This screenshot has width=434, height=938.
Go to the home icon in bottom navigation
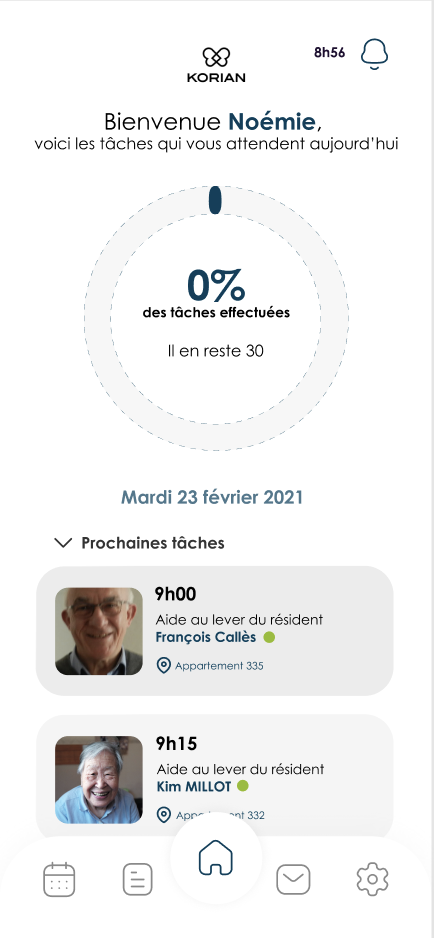click(216, 858)
